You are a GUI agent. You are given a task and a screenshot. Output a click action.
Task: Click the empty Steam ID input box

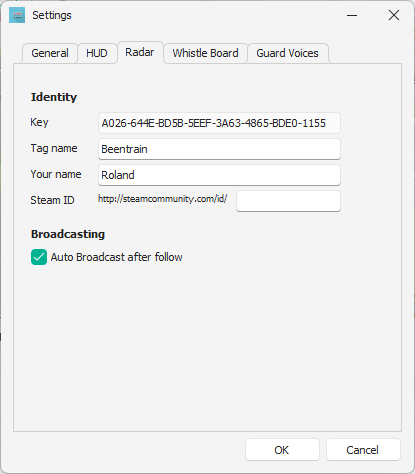pyautogui.click(x=288, y=201)
